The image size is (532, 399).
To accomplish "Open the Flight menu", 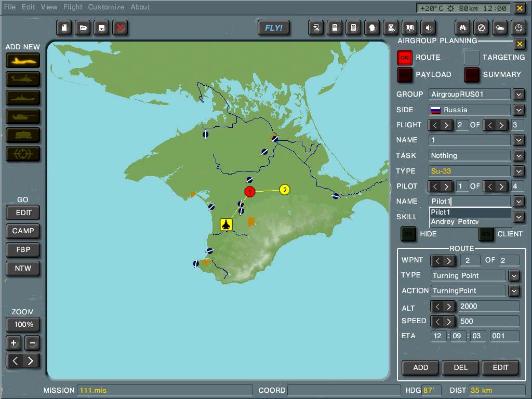I will 73,7.
